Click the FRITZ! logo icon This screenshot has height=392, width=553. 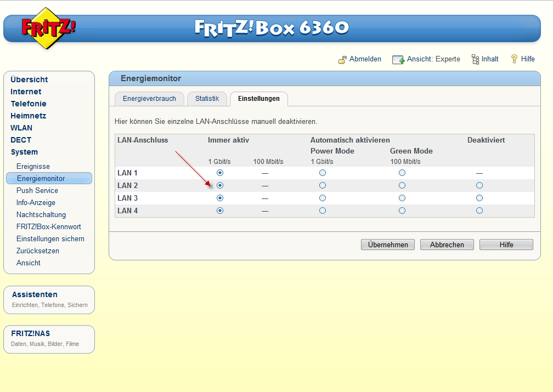click(48, 28)
